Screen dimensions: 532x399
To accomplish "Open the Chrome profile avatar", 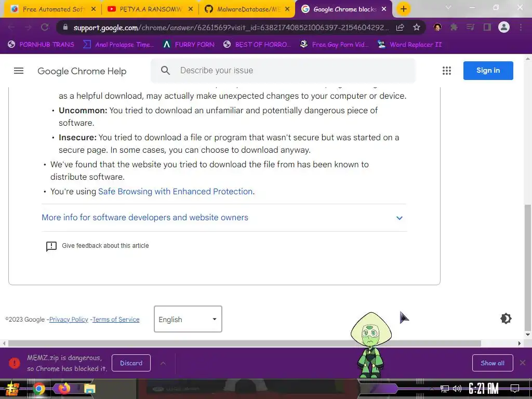I will click(x=504, y=27).
